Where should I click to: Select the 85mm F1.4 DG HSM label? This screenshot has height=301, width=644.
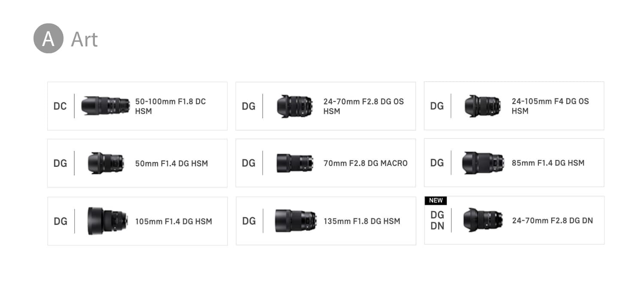tap(548, 163)
